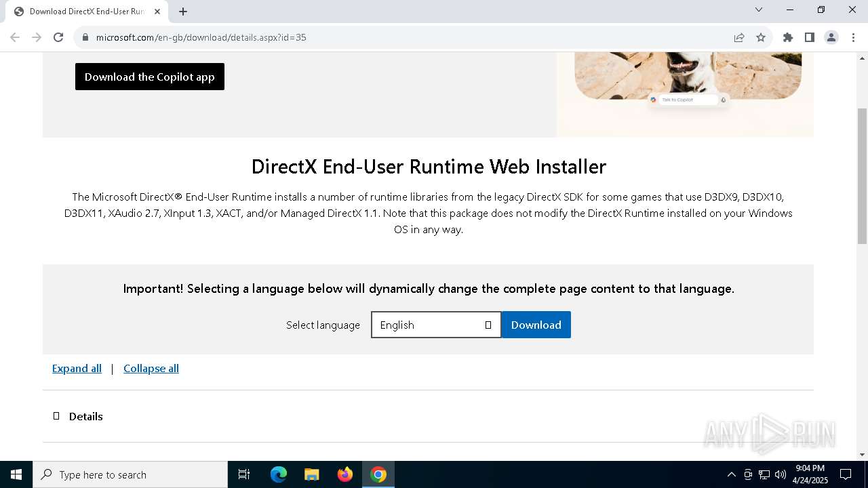Close the Download DirectX tab
This screenshot has height=488, width=868.
(157, 12)
